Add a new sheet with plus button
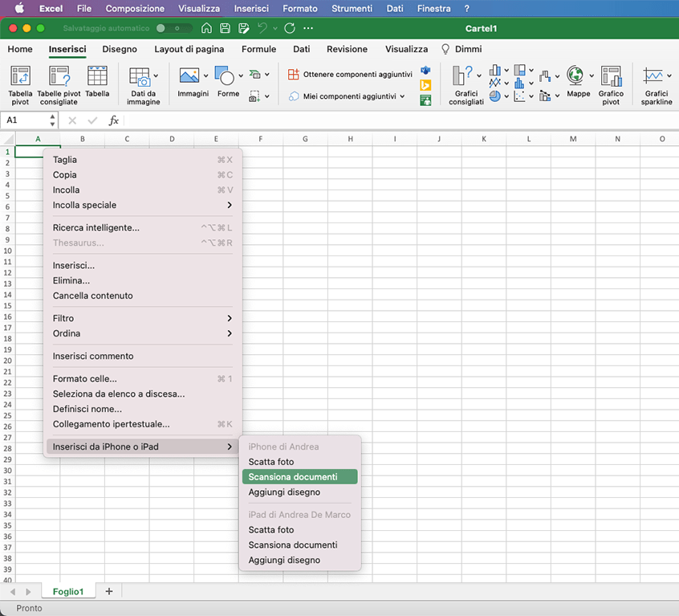 tap(109, 591)
